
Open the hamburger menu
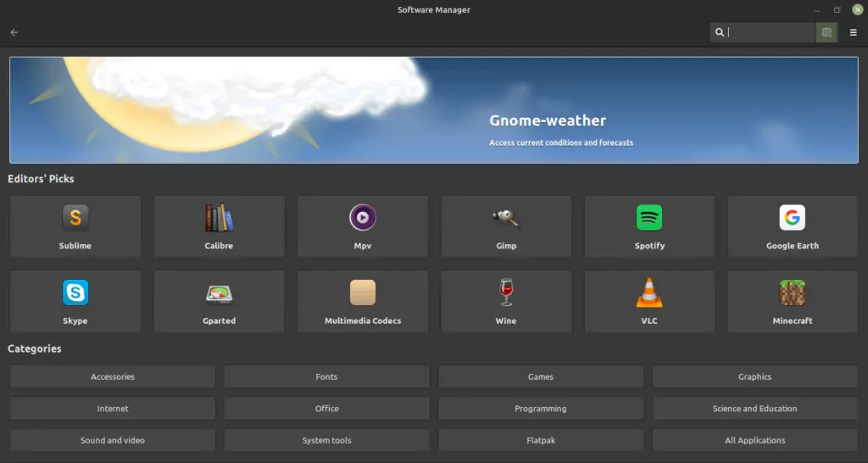[x=853, y=33]
